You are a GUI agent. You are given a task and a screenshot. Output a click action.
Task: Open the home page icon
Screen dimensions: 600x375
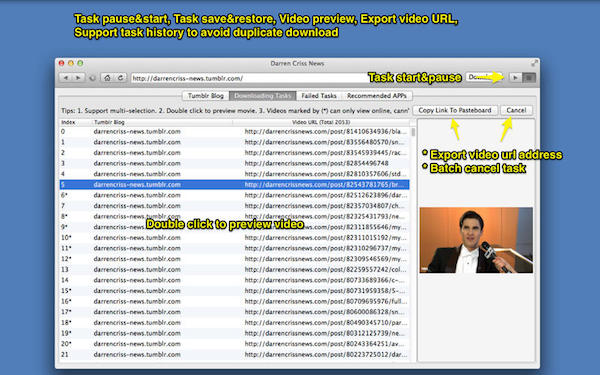tap(108, 78)
